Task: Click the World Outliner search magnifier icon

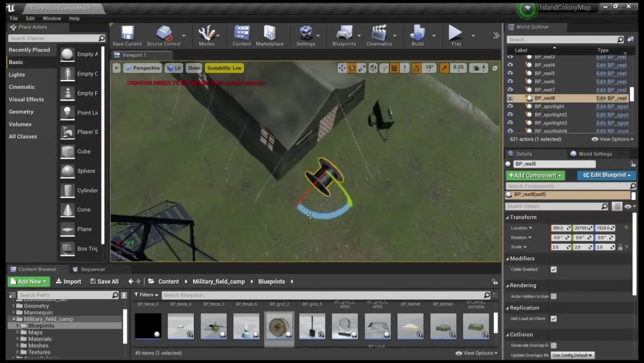Action: coord(620,39)
